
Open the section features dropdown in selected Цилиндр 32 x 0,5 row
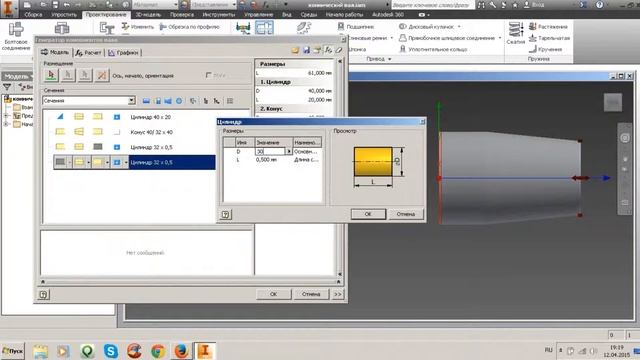tap(126, 162)
